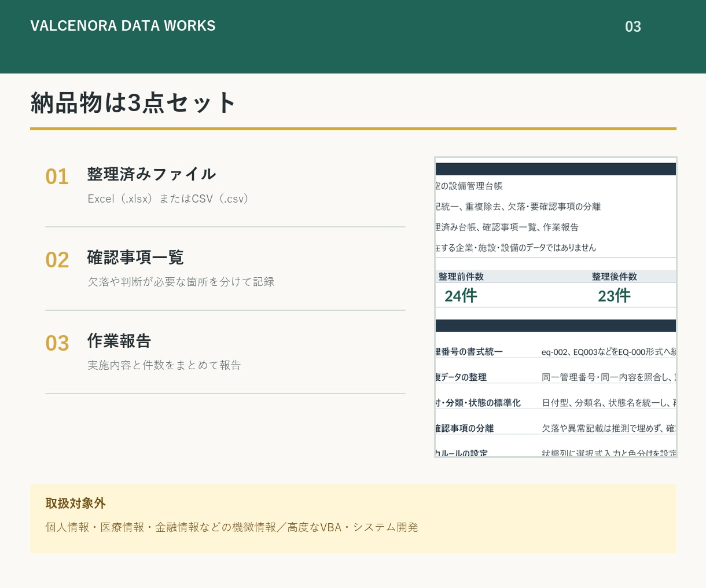Click the 確認事項一覧、作業報告 line in preview
Screen dimensions: 706x588
pos(508,227)
